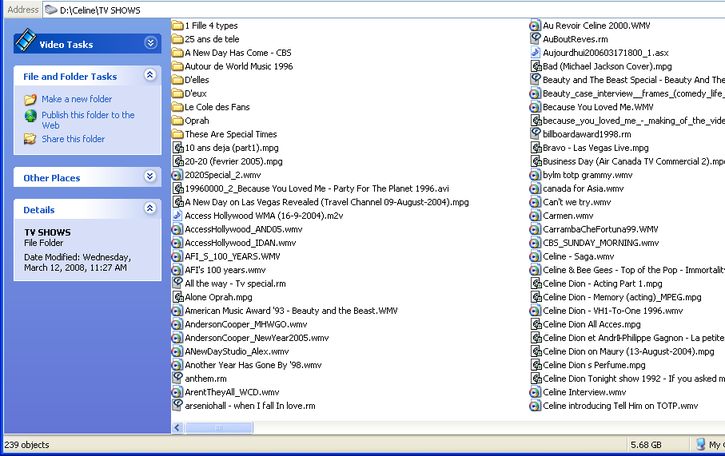
Task: Select the 10 ans deja (part1).mpg file icon
Action: pos(178,148)
